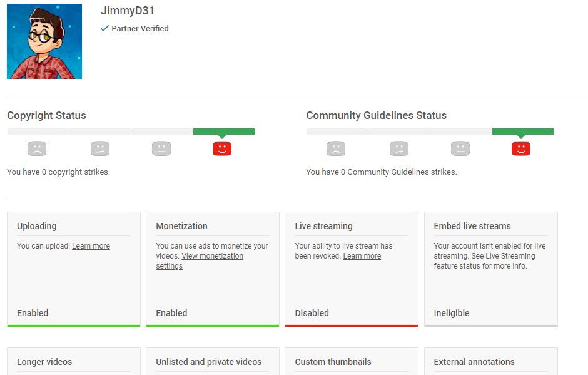Screen dimensions: 588x375
Task: Click the JimmyD31 channel name
Action: pos(128,11)
